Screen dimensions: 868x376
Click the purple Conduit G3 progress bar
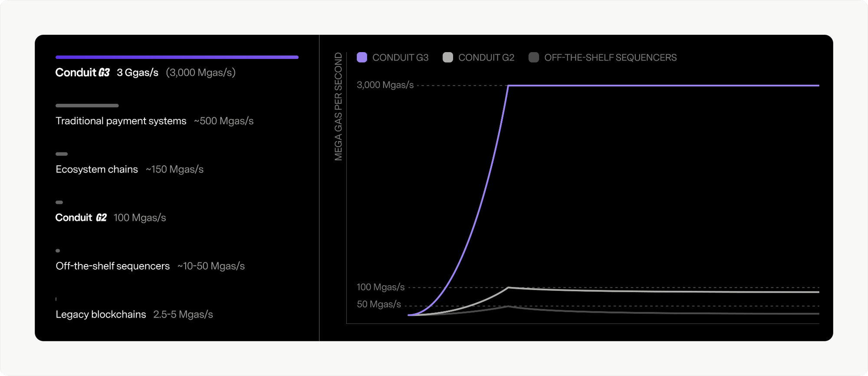point(177,57)
